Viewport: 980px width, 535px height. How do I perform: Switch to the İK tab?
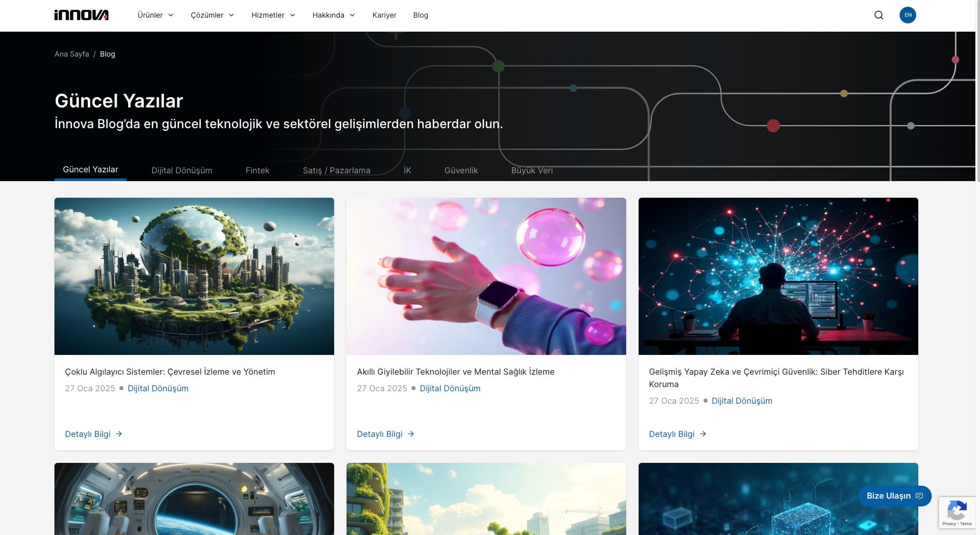pos(407,170)
